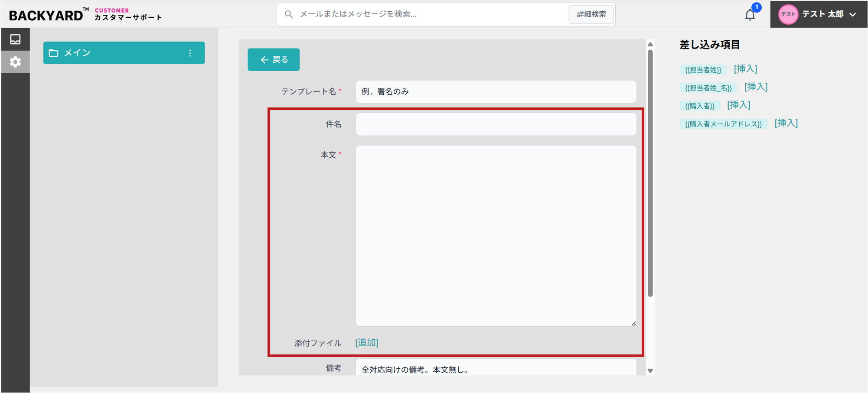Open the settings gear in the sidebar
868x393 pixels.
pyautogui.click(x=15, y=62)
